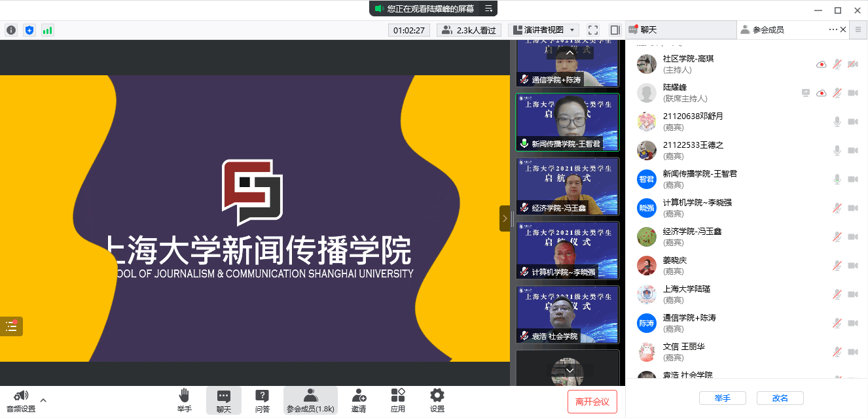Screen dimensions: 868x418
Task: Expand audio options arrow beside 音频设置
Action: click(x=43, y=400)
